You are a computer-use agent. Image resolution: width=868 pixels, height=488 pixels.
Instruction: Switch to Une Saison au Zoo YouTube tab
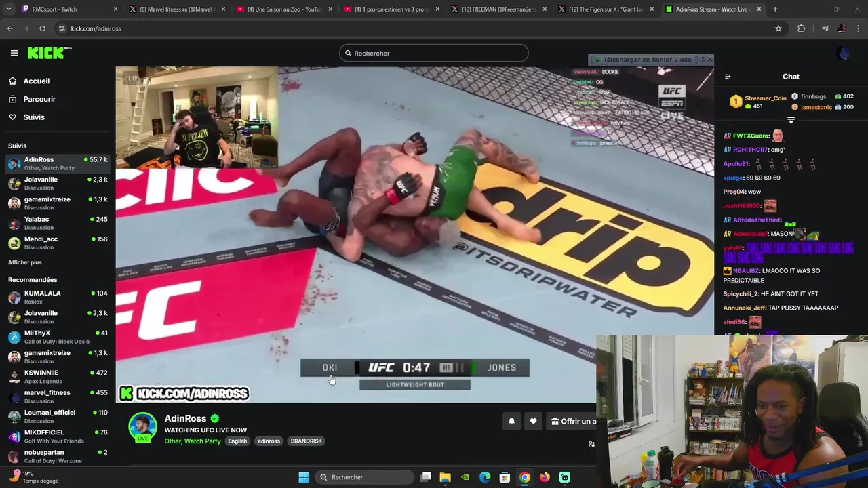(285, 9)
